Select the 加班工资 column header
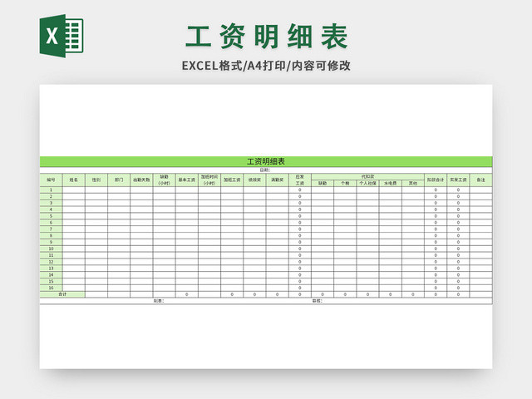The height and width of the screenshot is (399, 532). [232, 180]
